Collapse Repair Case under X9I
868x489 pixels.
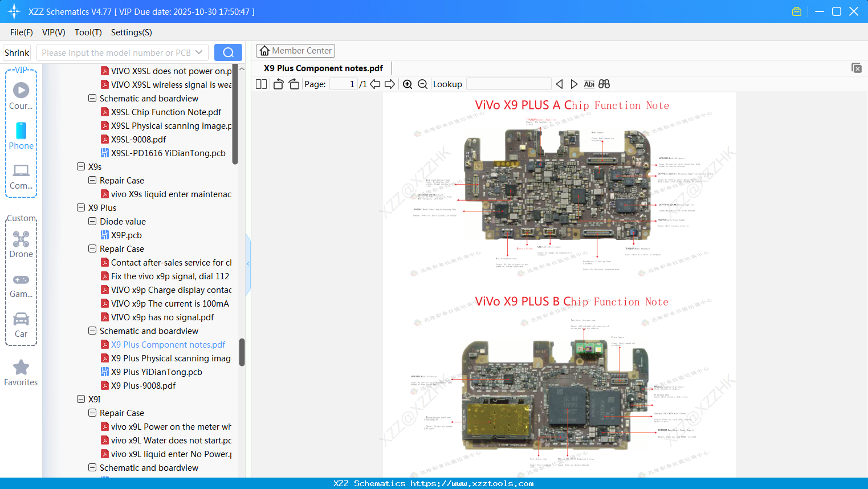tap(92, 413)
